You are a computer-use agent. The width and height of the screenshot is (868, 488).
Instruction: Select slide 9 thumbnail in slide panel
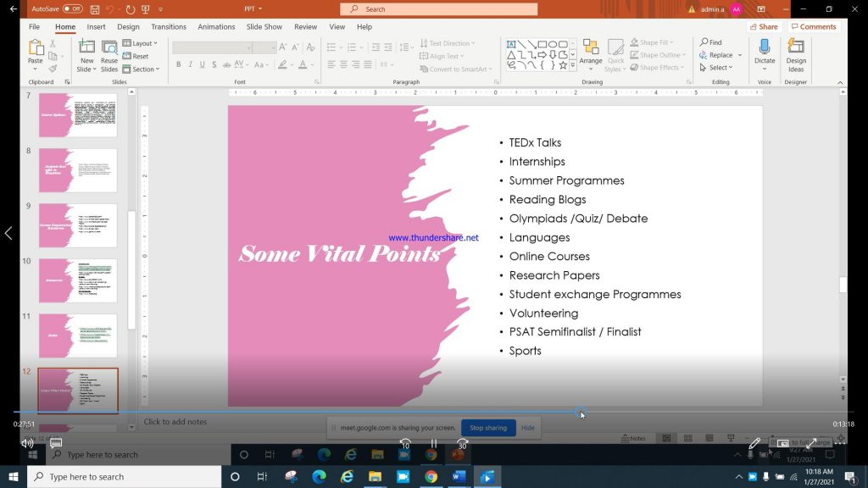[78, 225]
